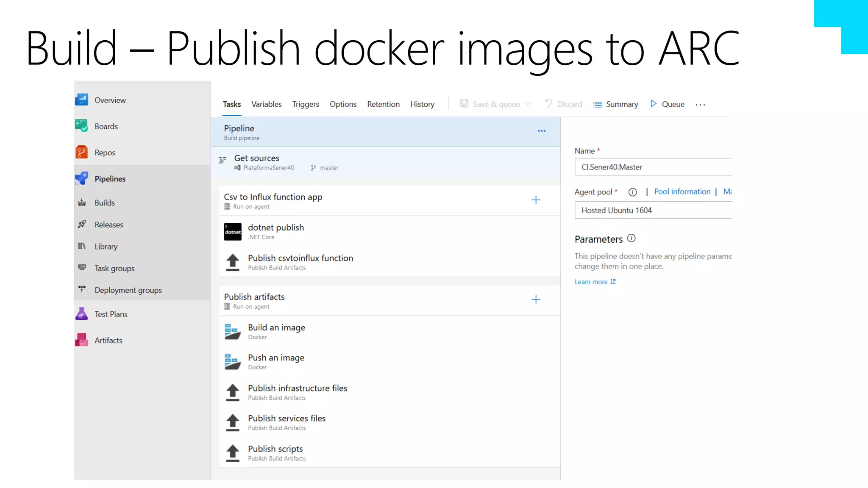This screenshot has height=488, width=868.
Task: Click the Queue button
Action: click(668, 104)
